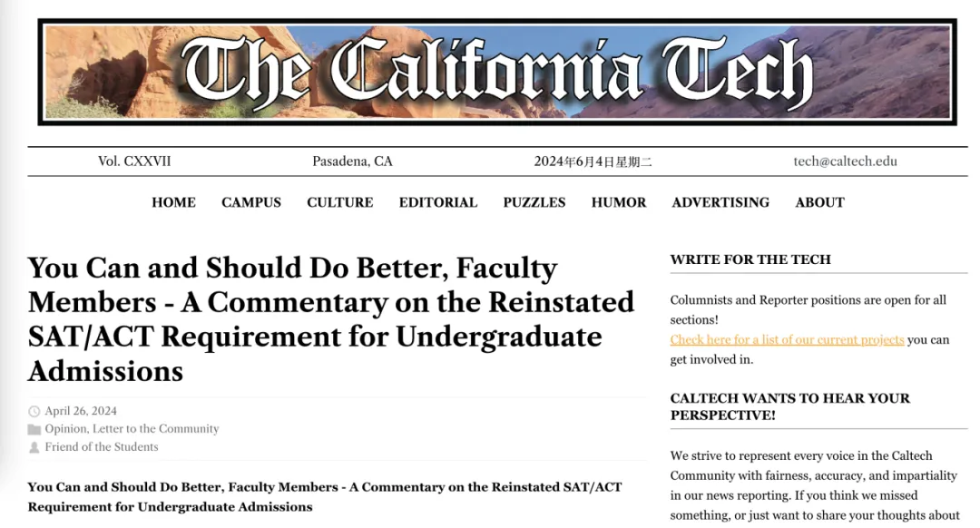Open the CAMPUS section
The height and width of the screenshot is (528, 980).
pos(251,202)
